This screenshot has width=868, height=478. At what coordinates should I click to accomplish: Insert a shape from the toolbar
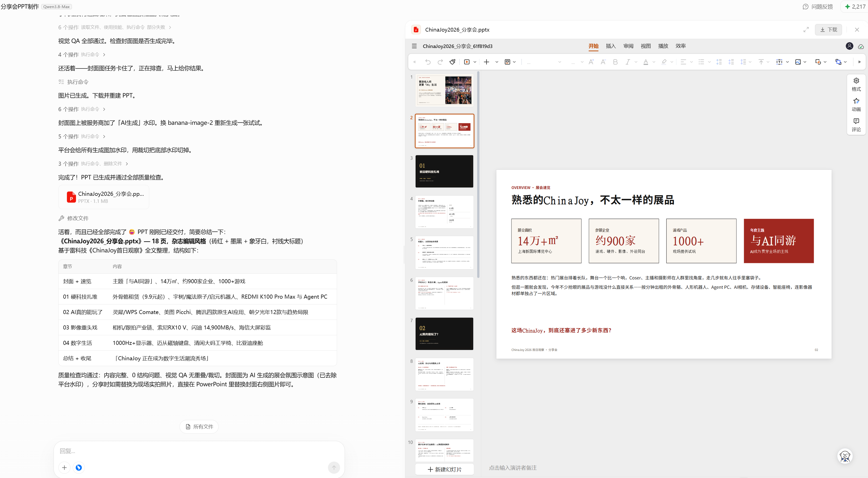coord(818,62)
